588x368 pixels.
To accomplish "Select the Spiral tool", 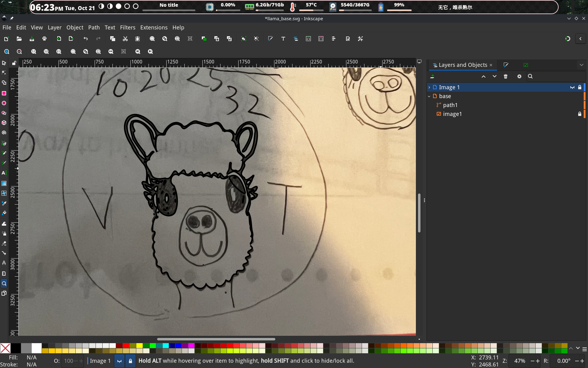I will click(x=4, y=133).
